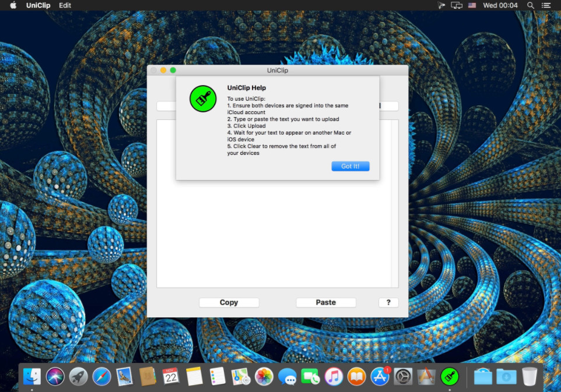
Task: Click the text area's vertical scrollbar
Action: 395,204
